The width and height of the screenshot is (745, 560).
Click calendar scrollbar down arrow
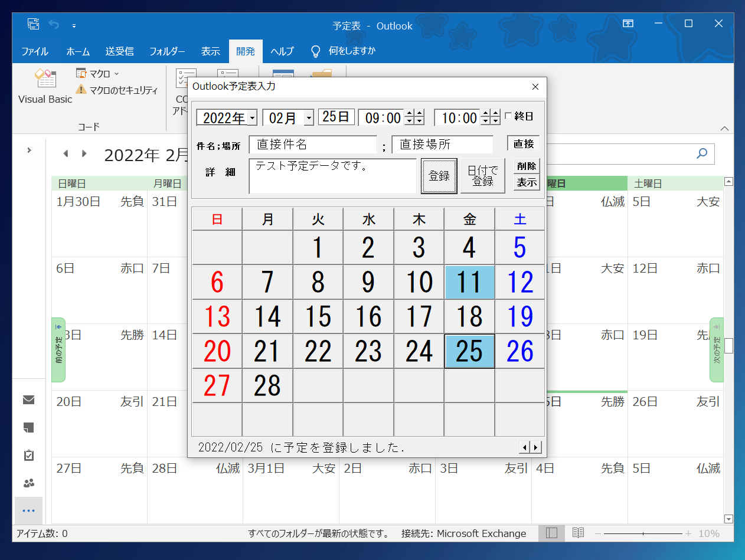(x=728, y=519)
